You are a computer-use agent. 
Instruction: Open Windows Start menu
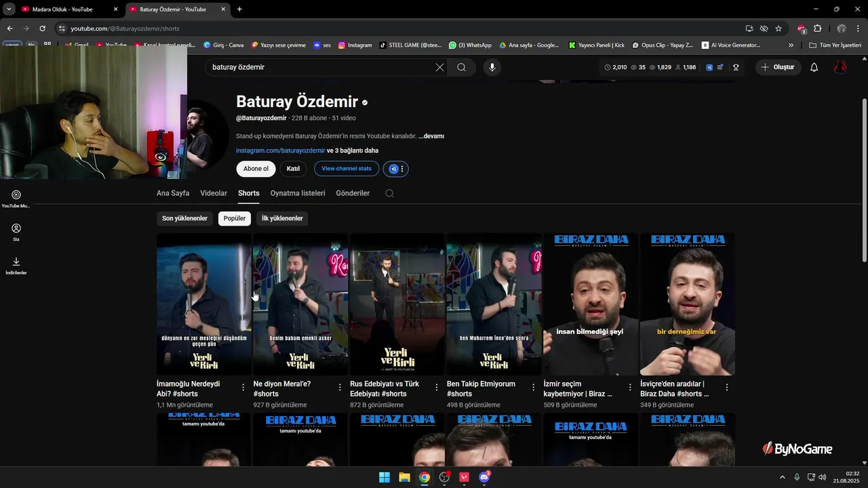(384, 477)
